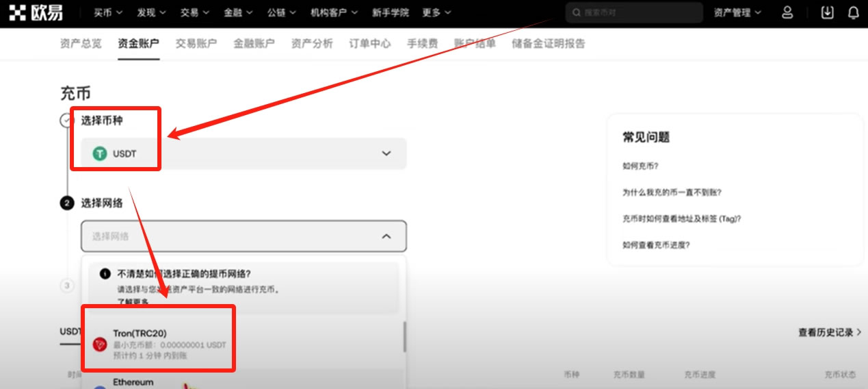
Task: Expand the 公链 menu
Action: [282, 12]
